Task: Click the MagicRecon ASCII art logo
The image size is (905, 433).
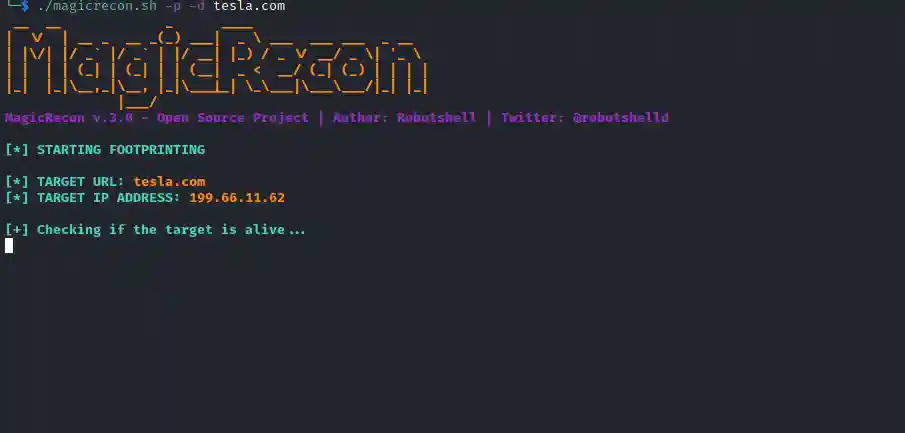Action: click(217, 66)
